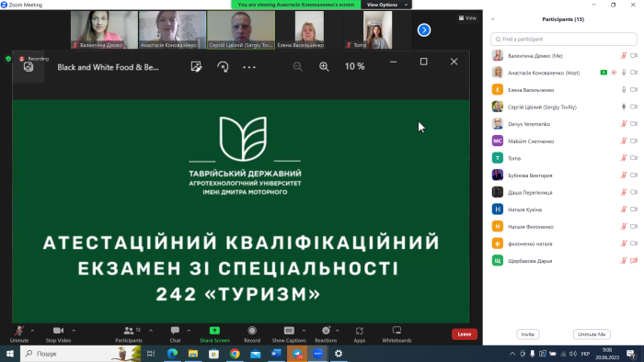644x362 pixels.
Task: Click the recording indicator for Анастасія Коноваленко
Action: click(x=614, y=73)
